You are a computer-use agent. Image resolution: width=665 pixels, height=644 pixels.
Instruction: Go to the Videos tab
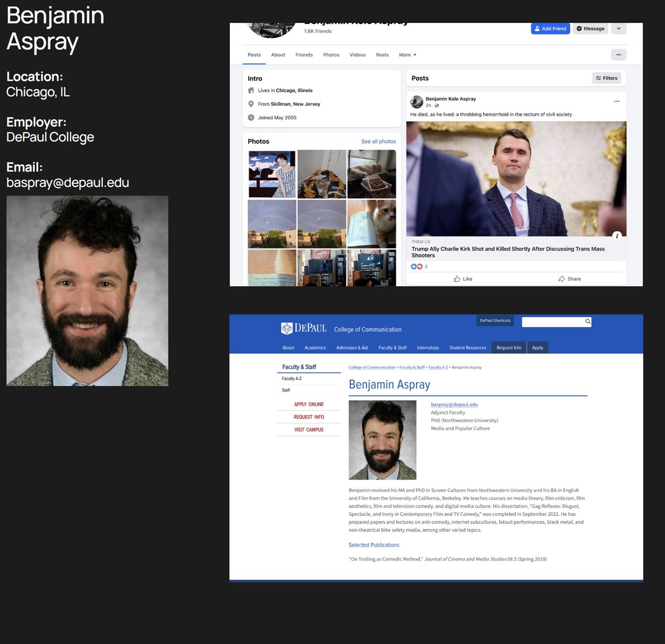(358, 55)
